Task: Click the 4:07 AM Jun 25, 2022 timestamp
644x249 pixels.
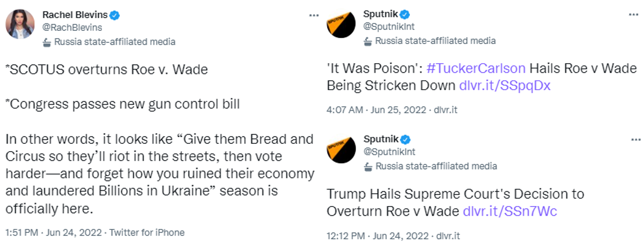Action: [376, 110]
